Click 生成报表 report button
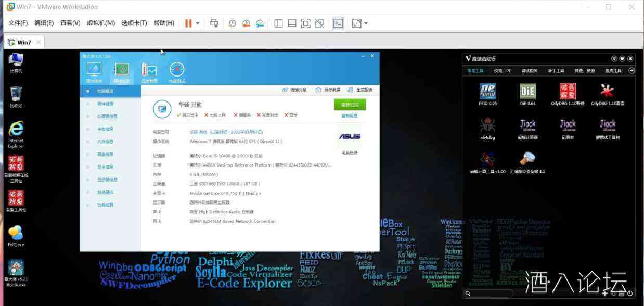The image size is (644, 306). [x=360, y=90]
